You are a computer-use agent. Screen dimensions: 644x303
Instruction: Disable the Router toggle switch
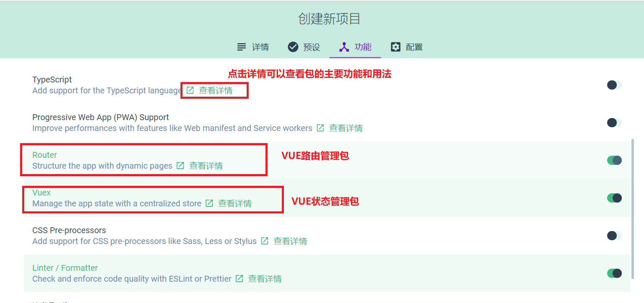(x=614, y=160)
